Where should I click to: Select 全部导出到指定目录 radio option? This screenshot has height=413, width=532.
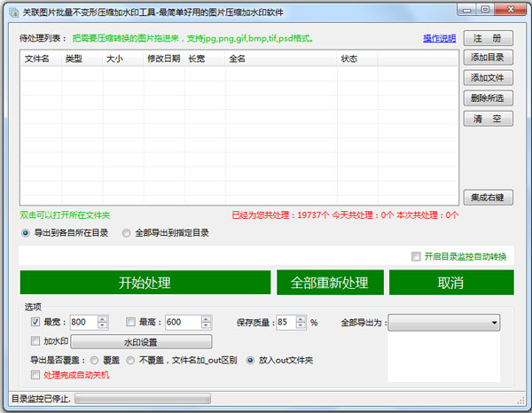pos(127,233)
